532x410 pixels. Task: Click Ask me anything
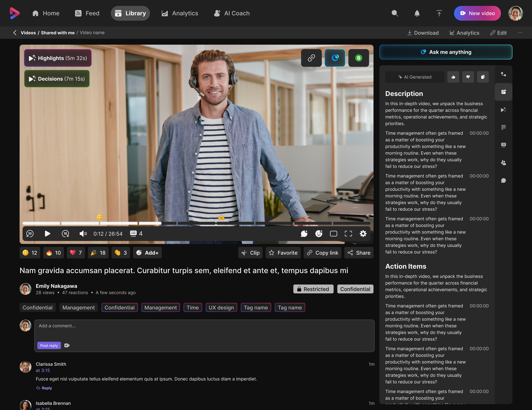point(446,52)
